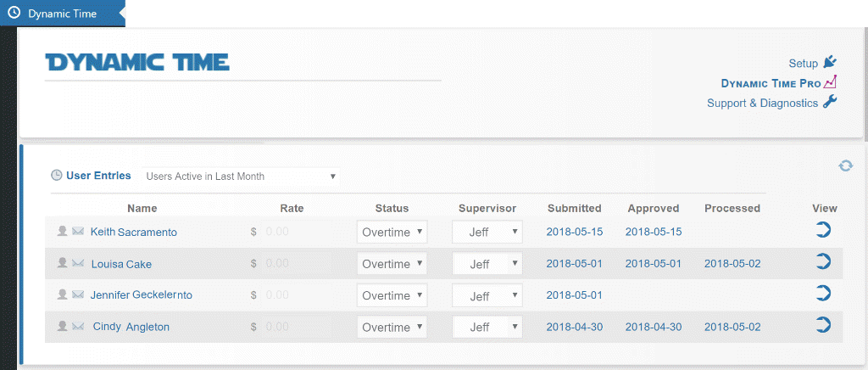The height and width of the screenshot is (370, 868).
Task: Click the View column header
Action: tap(825, 208)
